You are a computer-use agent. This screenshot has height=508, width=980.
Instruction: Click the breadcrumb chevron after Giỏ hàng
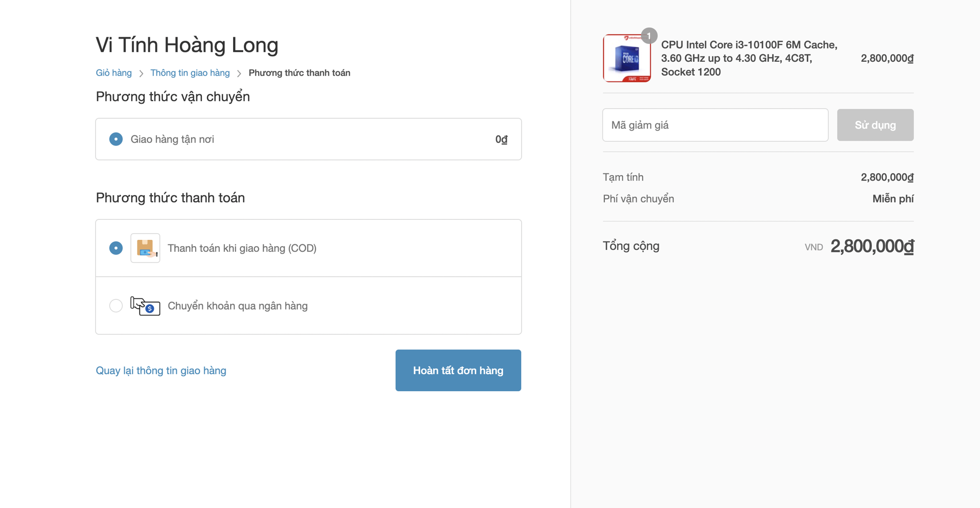(x=141, y=73)
